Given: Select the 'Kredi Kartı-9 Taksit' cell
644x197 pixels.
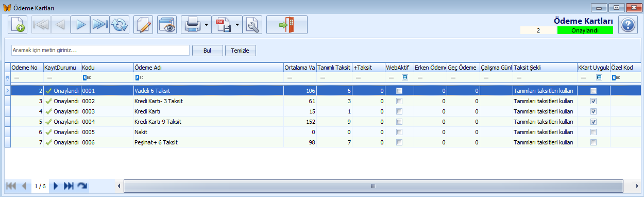Looking at the screenshot, I should click(x=208, y=122).
